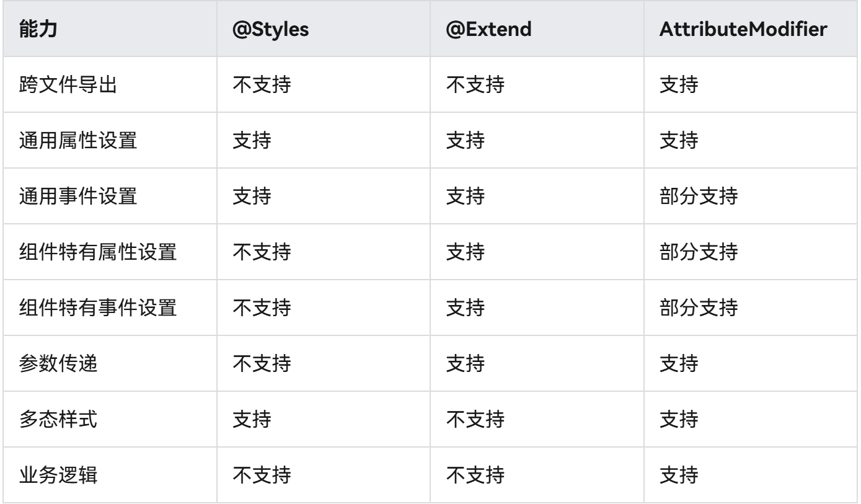Click the @Styles column header

(x=270, y=31)
